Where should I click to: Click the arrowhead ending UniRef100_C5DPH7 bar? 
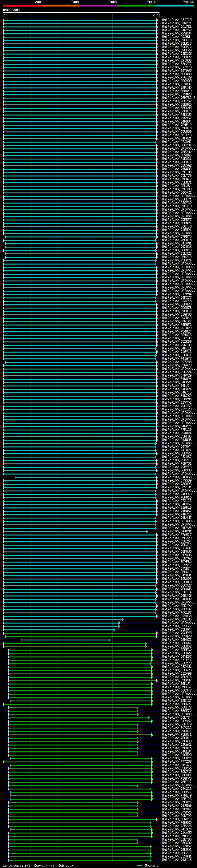click(157, 680)
